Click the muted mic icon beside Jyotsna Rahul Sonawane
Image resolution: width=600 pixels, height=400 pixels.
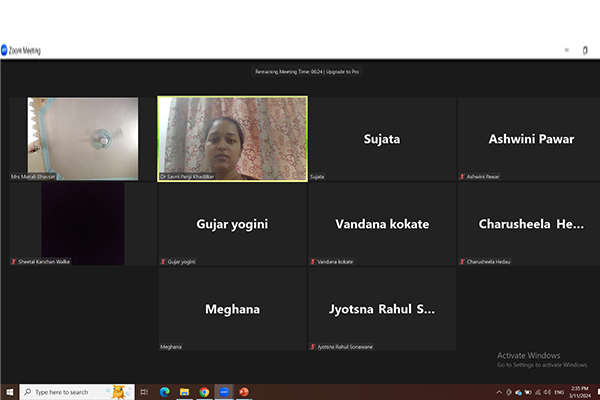coord(312,346)
